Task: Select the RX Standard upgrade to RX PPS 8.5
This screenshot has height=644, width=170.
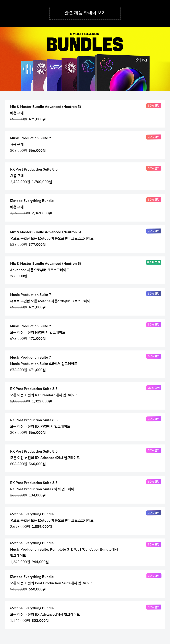Action: pos(85,396)
